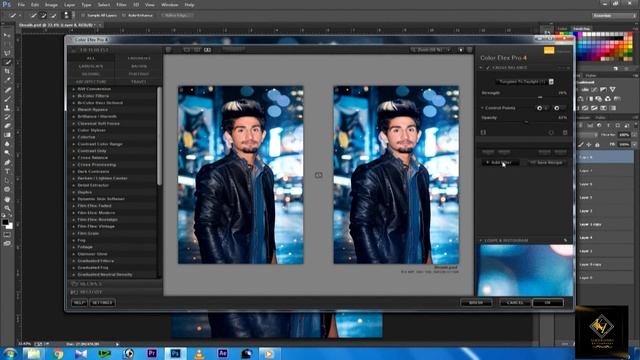This screenshot has height=360, width=640.
Task: Select the Hand tool
Action: pyautogui.click(x=7, y=199)
